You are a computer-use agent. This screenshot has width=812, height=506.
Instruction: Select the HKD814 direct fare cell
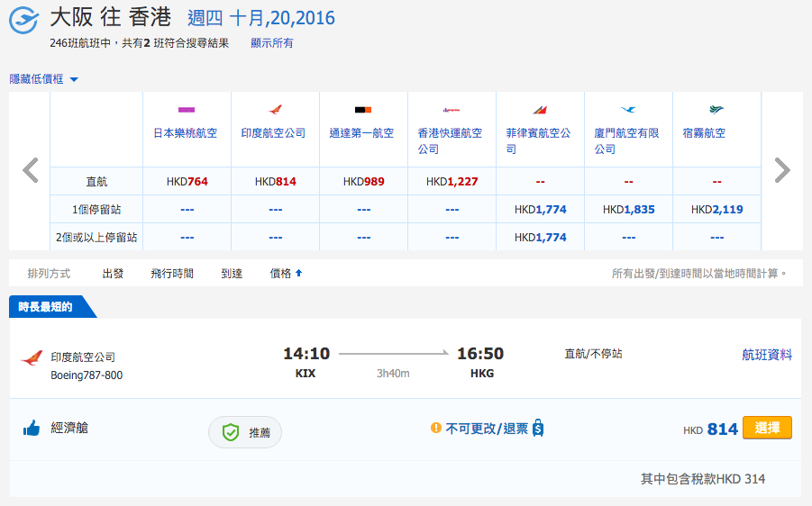(276, 182)
